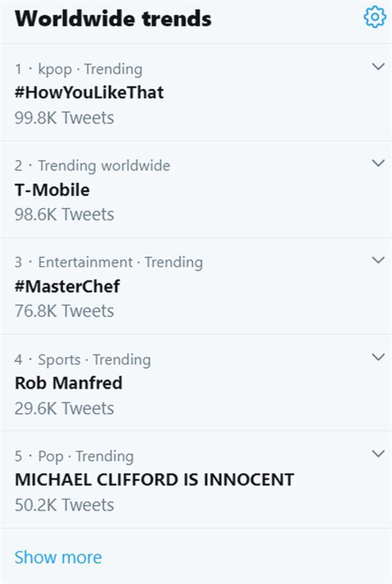Click Show more trends link
This screenshot has width=392, height=584.
click(58, 557)
